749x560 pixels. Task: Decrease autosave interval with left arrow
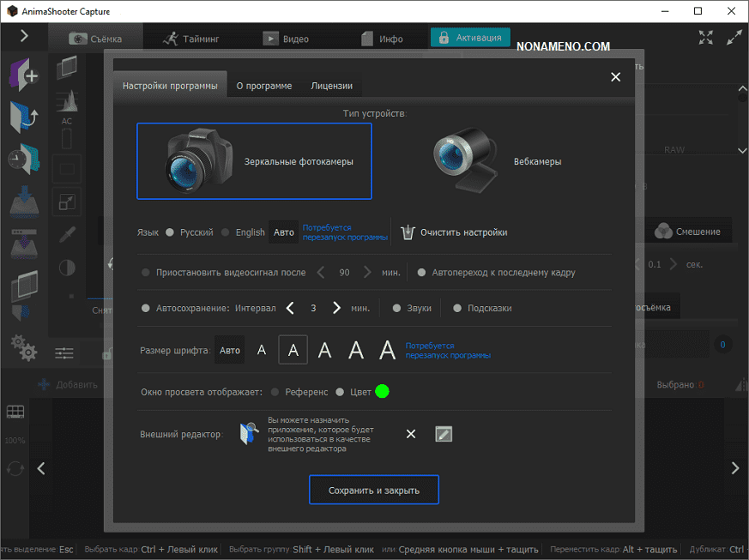click(290, 308)
